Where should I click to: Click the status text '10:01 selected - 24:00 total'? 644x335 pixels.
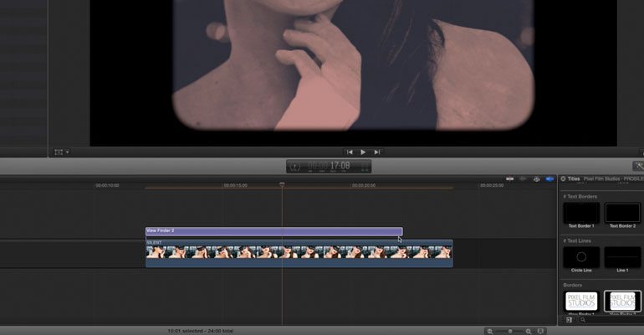coord(201,331)
